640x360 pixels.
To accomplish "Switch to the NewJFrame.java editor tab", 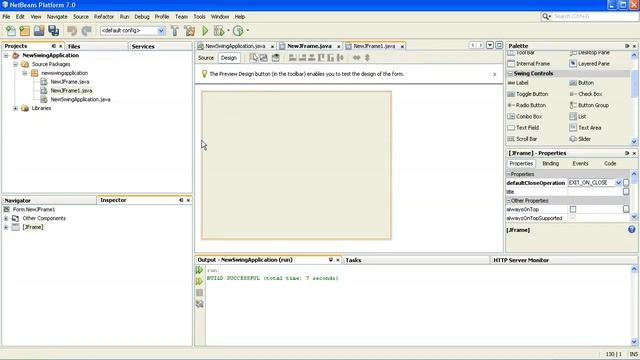I will (309, 46).
